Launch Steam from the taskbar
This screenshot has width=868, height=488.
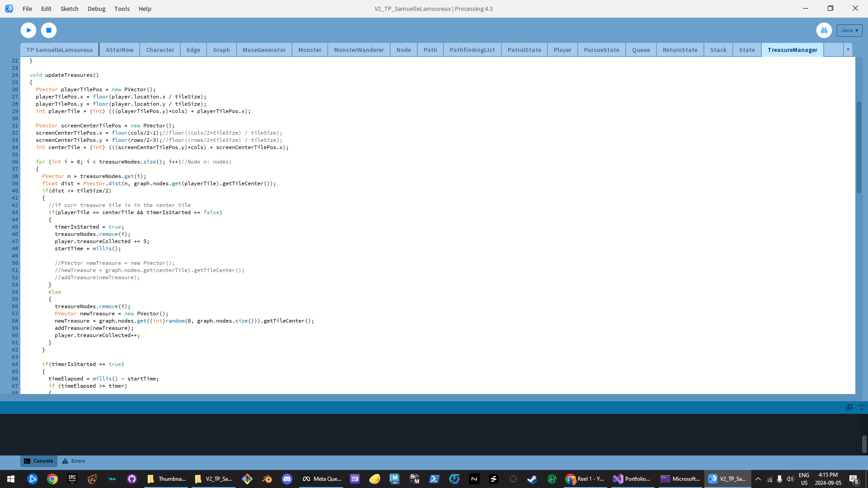click(532, 479)
